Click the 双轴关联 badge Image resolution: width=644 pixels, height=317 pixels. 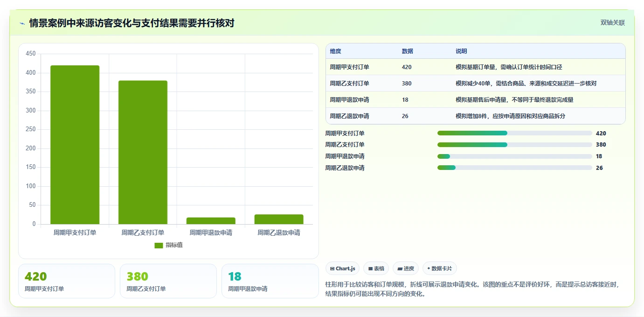(613, 23)
